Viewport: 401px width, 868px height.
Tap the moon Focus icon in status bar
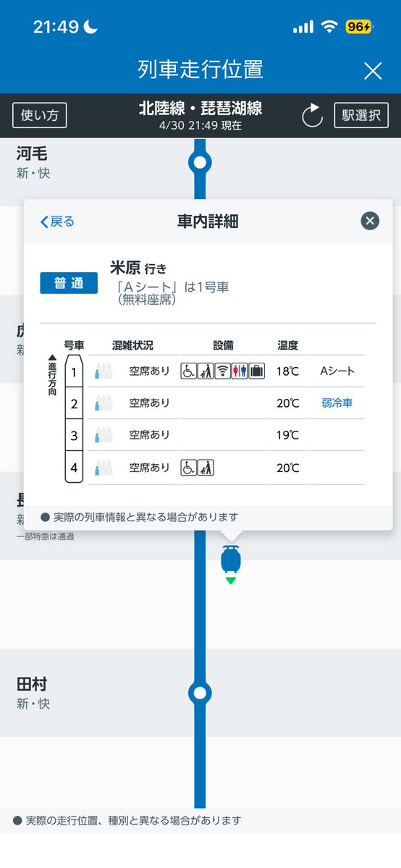point(90,27)
